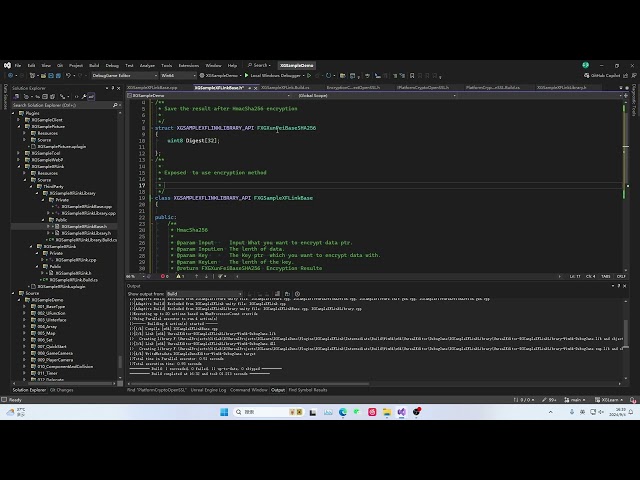The height and width of the screenshot is (480, 640).
Task: Open the Build menu
Action: (94, 65)
